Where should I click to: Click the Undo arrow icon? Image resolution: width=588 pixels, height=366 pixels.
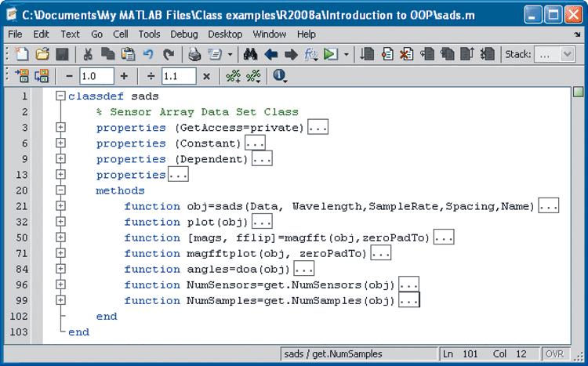coord(149,54)
